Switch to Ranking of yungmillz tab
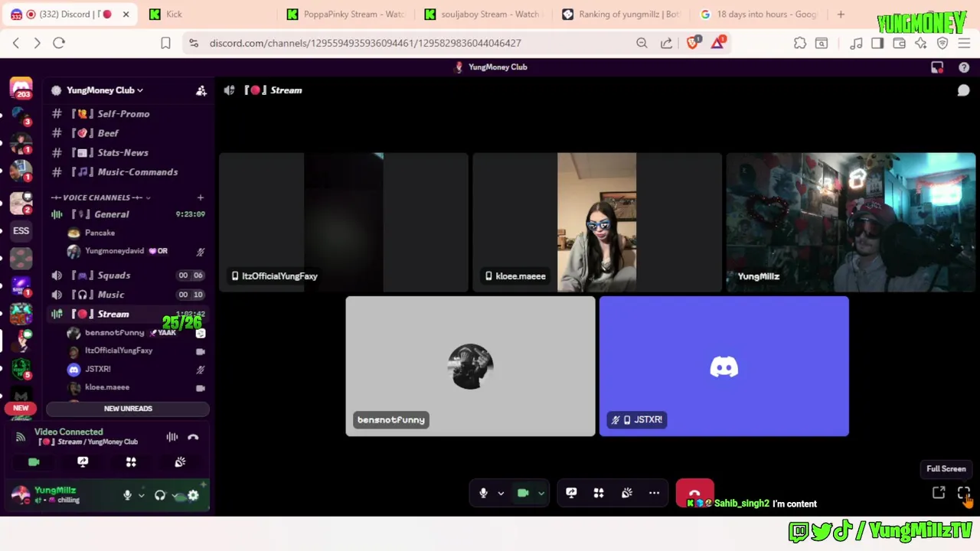Viewport: 980px width, 551px height. coord(621,14)
